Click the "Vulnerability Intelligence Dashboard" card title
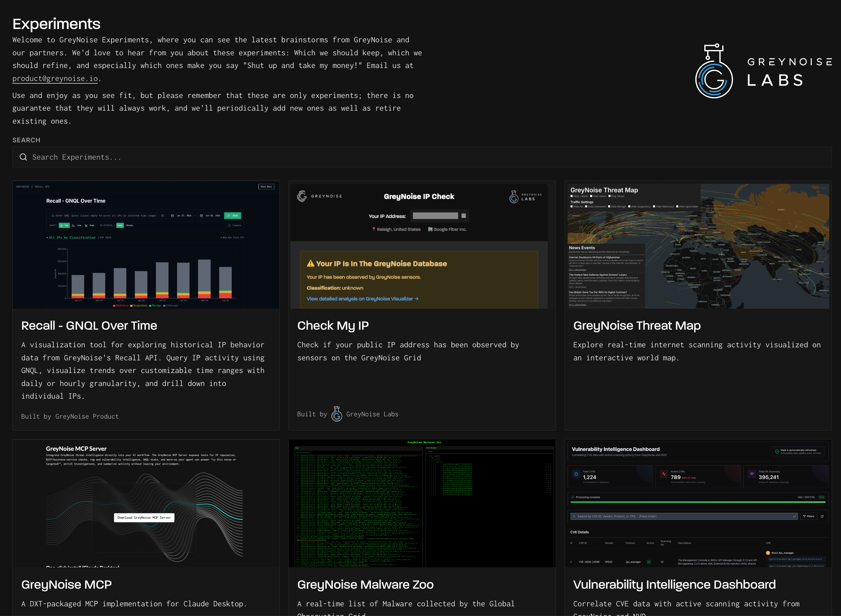 674,584
